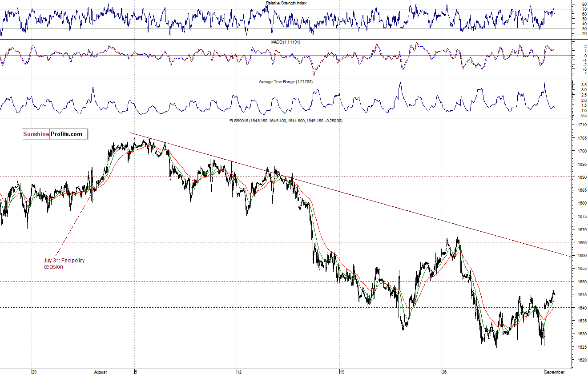
Task: Click the 1640 price axis label
Action: 582,308
